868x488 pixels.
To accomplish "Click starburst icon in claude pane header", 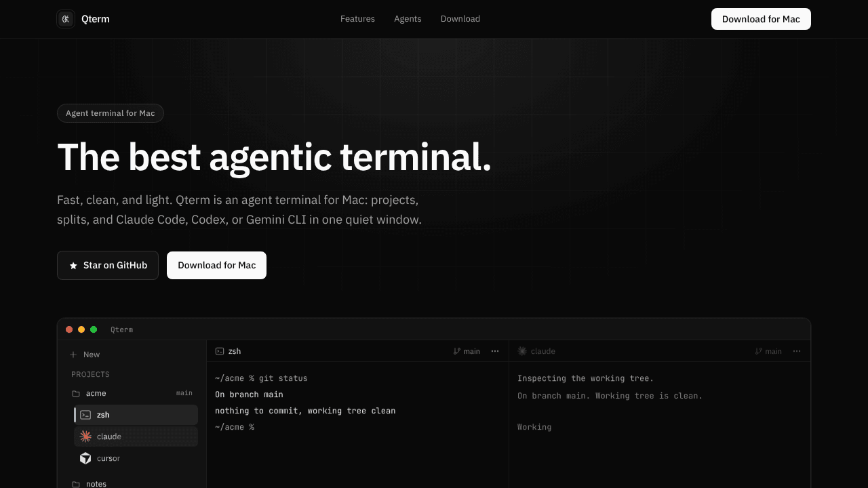I will 522,351.
